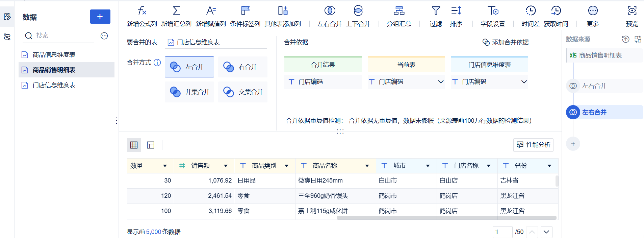Open 字段设置 field settings
The height and width of the screenshot is (238, 644).
(493, 11)
